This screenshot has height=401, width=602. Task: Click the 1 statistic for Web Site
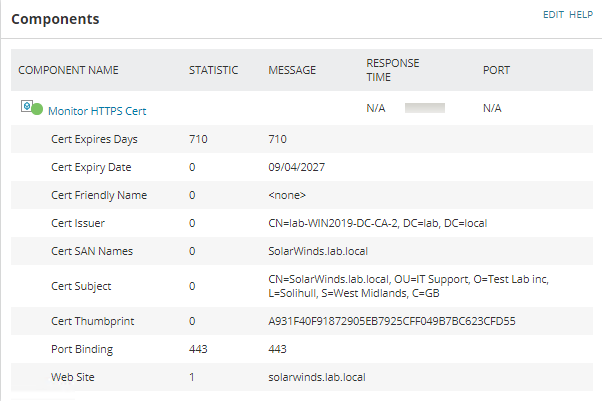192,377
